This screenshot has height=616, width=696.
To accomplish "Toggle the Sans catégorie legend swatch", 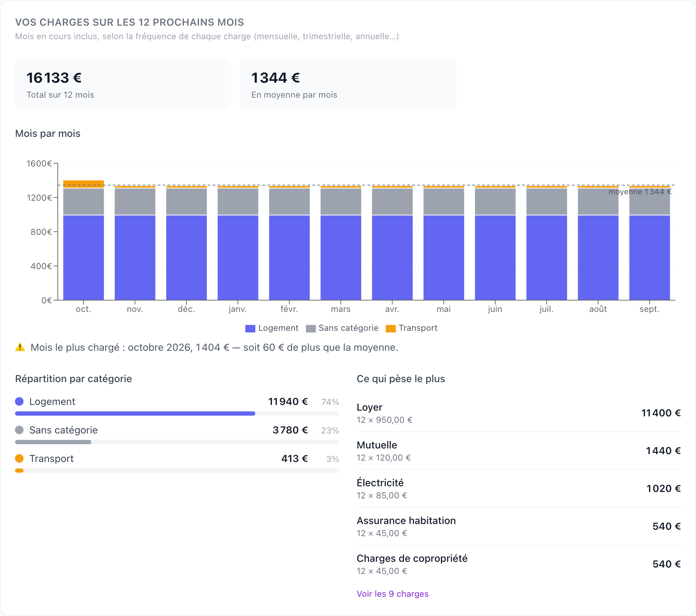I will 311,328.
